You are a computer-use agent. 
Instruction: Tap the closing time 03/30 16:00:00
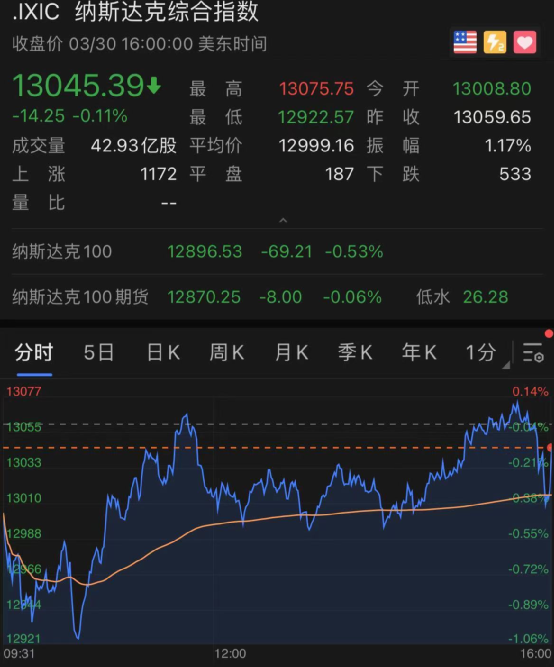tap(131, 44)
